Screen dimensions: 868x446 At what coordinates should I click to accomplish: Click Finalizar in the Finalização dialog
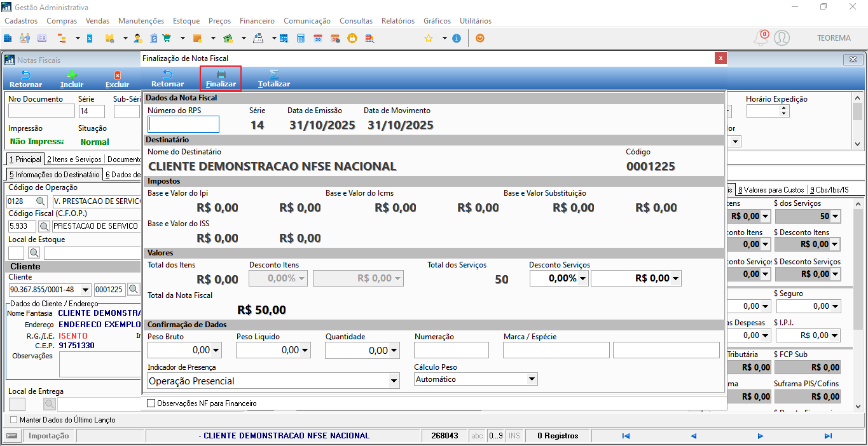pyautogui.click(x=221, y=79)
